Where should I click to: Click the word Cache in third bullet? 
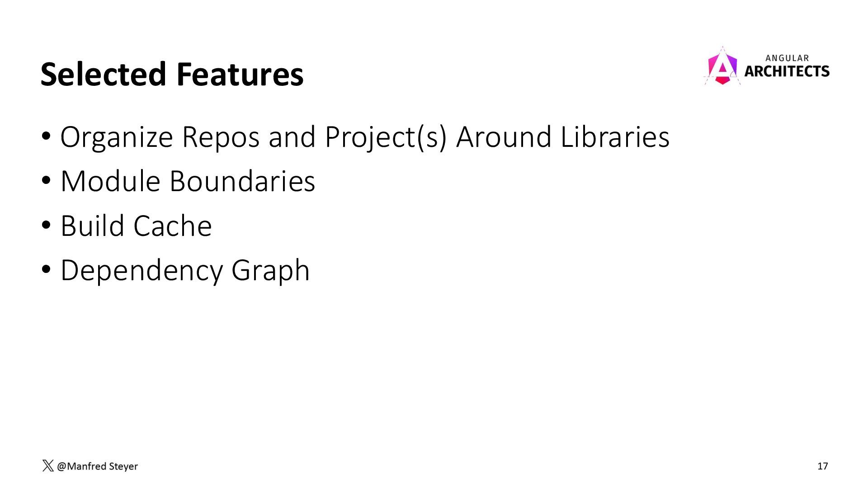[x=172, y=225]
